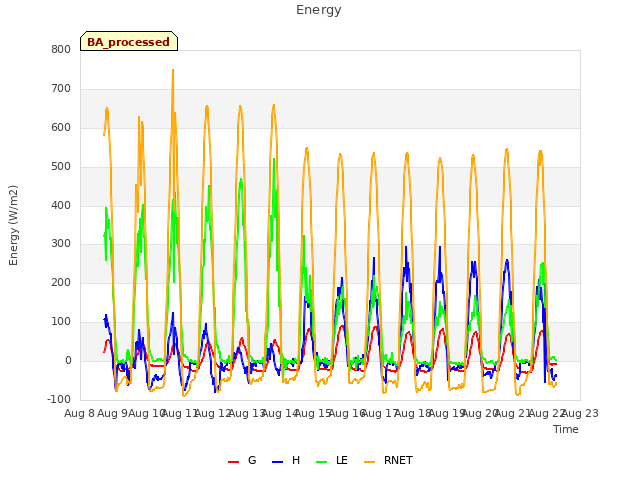Click the Time axis label
Image resolution: width=640 pixels, height=480 pixels.
566,429
